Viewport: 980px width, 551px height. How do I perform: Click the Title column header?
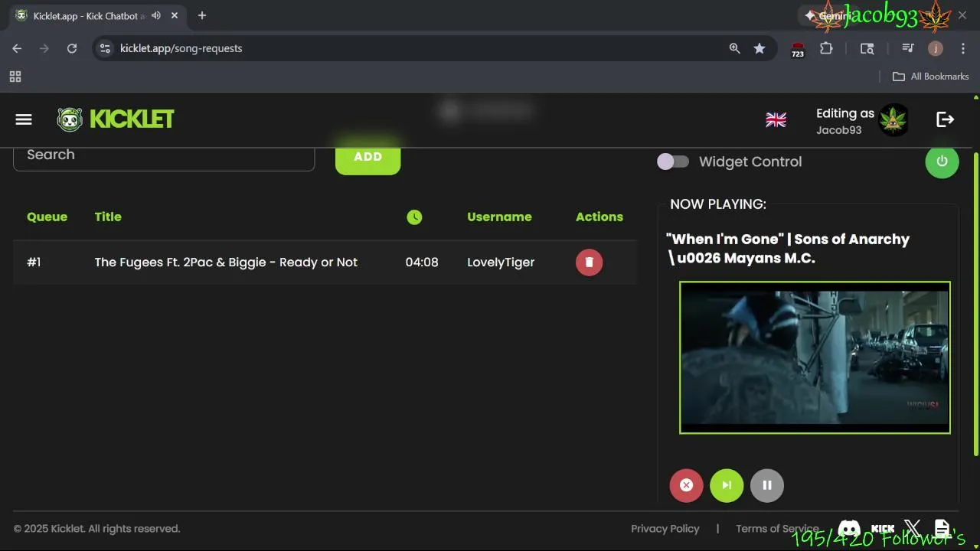pyautogui.click(x=108, y=217)
